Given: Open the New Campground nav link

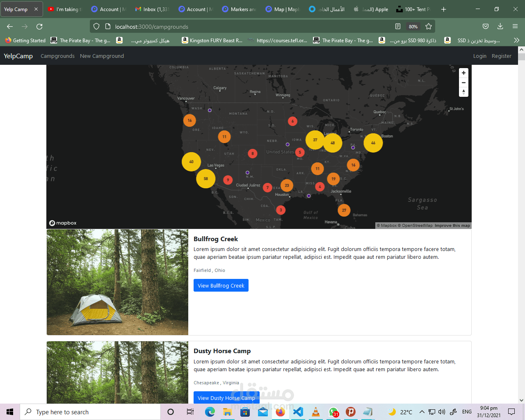Looking at the screenshot, I should [x=102, y=56].
